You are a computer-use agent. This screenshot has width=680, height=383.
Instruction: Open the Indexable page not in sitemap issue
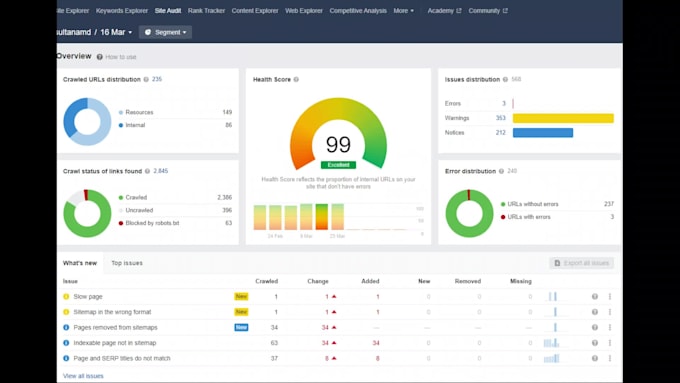[x=114, y=343]
